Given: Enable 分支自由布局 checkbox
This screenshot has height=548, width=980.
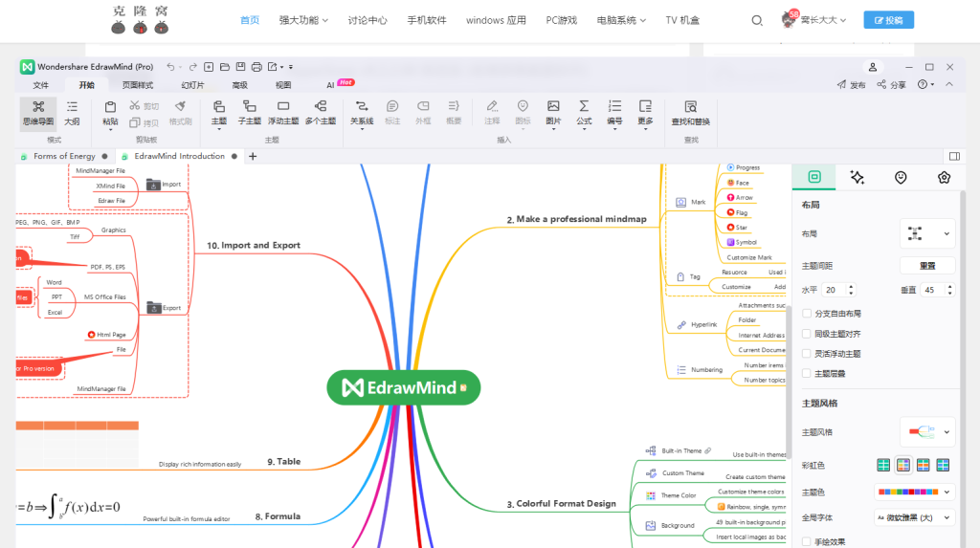Looking at the screenshot, I should pos(807,314).
